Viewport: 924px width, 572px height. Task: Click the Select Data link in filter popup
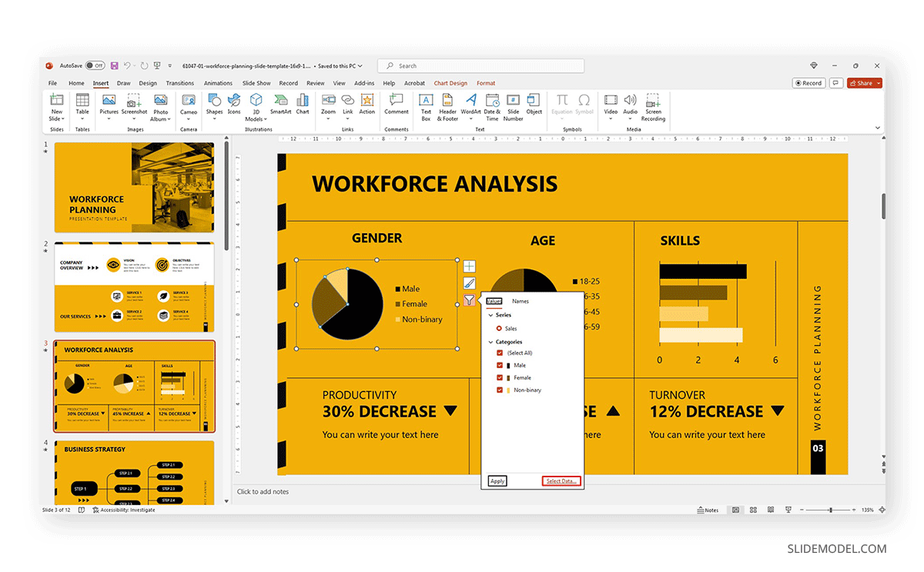pos(561,480)
